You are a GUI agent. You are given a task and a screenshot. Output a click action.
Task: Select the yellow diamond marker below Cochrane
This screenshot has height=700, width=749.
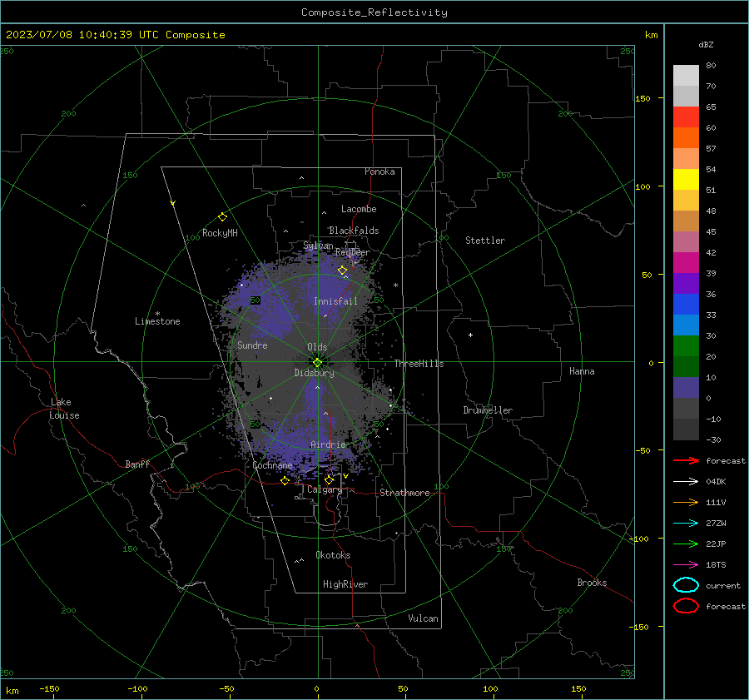285,480
